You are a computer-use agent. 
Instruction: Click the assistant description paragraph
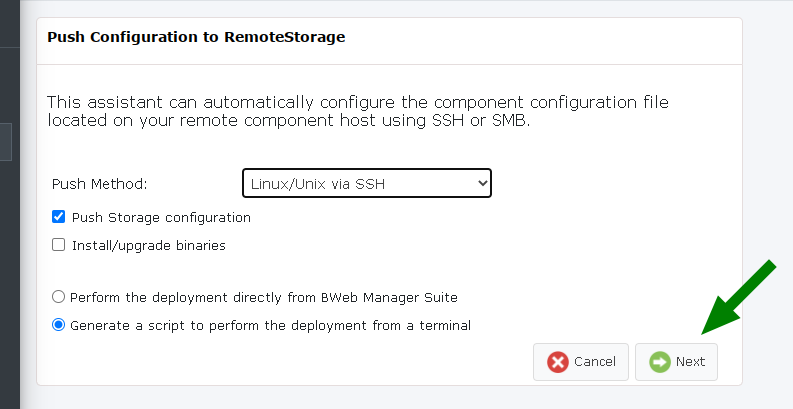358,111
